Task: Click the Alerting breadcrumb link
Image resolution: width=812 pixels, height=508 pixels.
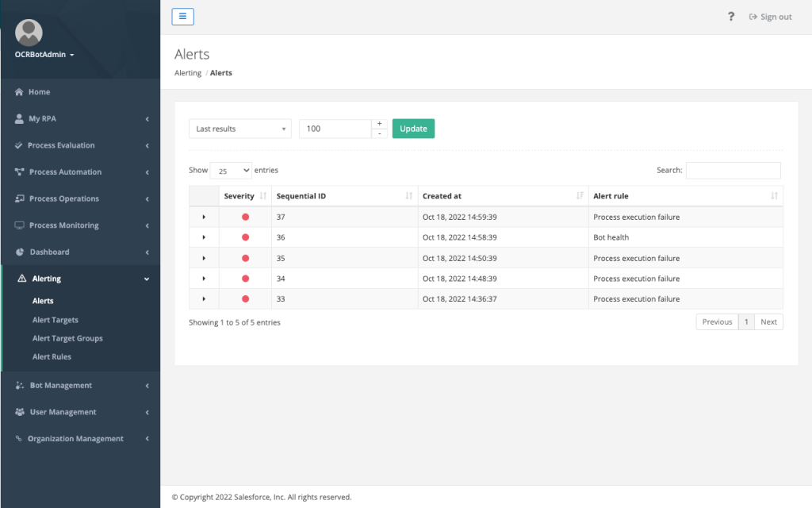Action: click(x=188, y=72)
